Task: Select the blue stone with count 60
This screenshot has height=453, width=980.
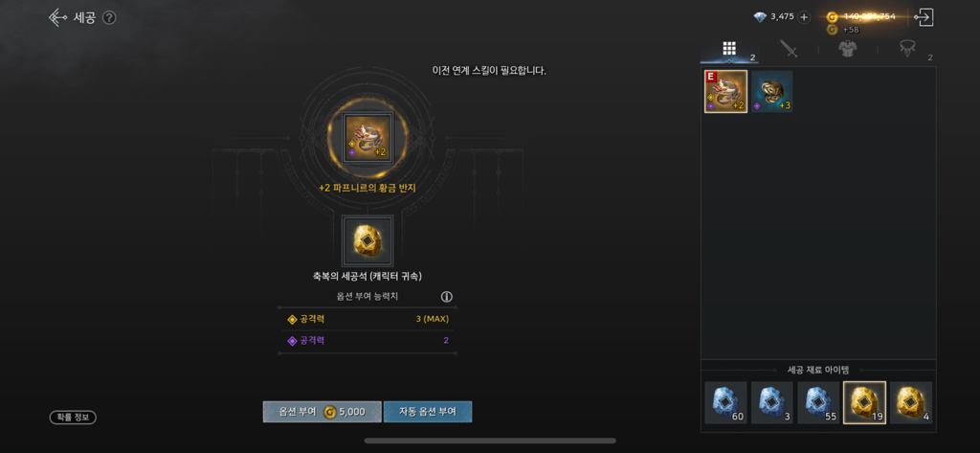Action: pyautogui.click(x=725, y=403)
